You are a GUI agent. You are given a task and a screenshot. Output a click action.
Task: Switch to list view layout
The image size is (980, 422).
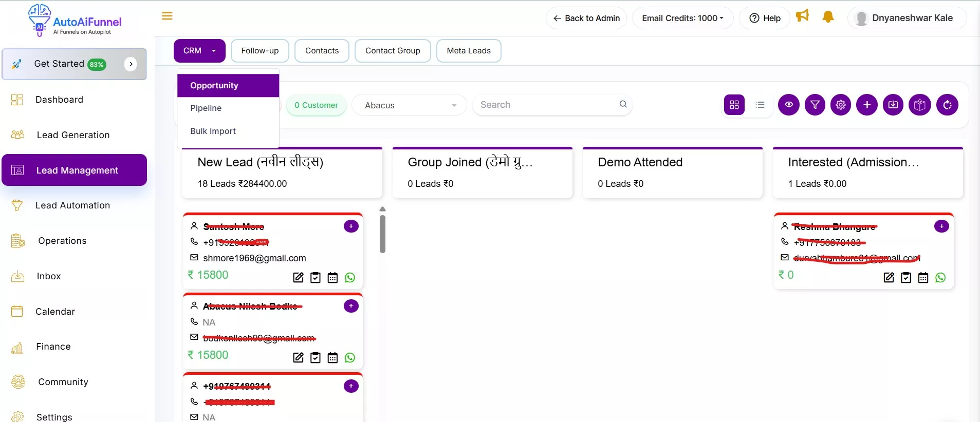[760, 105]
